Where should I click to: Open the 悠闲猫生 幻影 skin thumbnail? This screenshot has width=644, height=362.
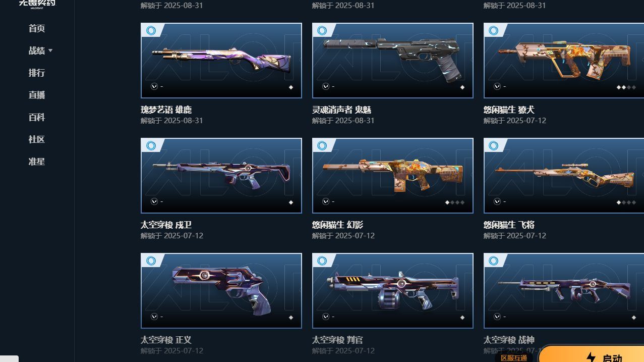pos(393,176)
